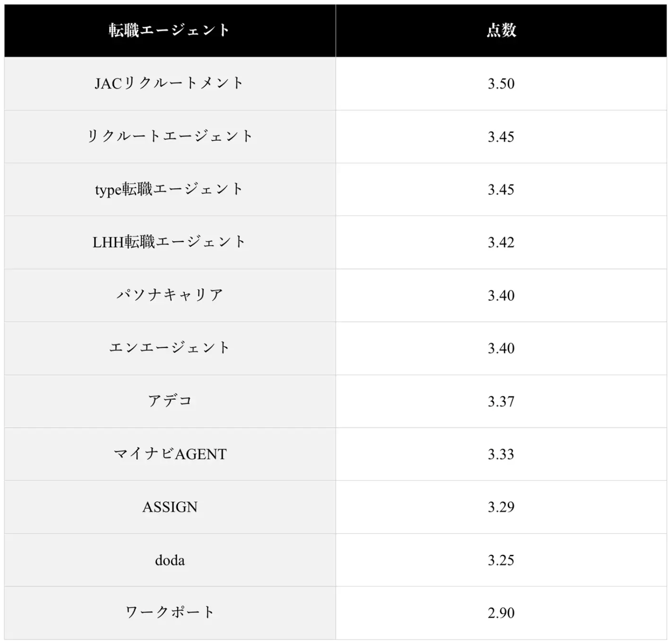Select the 3.42 score cell
Image resolution: width=672 pixels, height=644 pixels.
pyautogui.click(x=501, y=242)
